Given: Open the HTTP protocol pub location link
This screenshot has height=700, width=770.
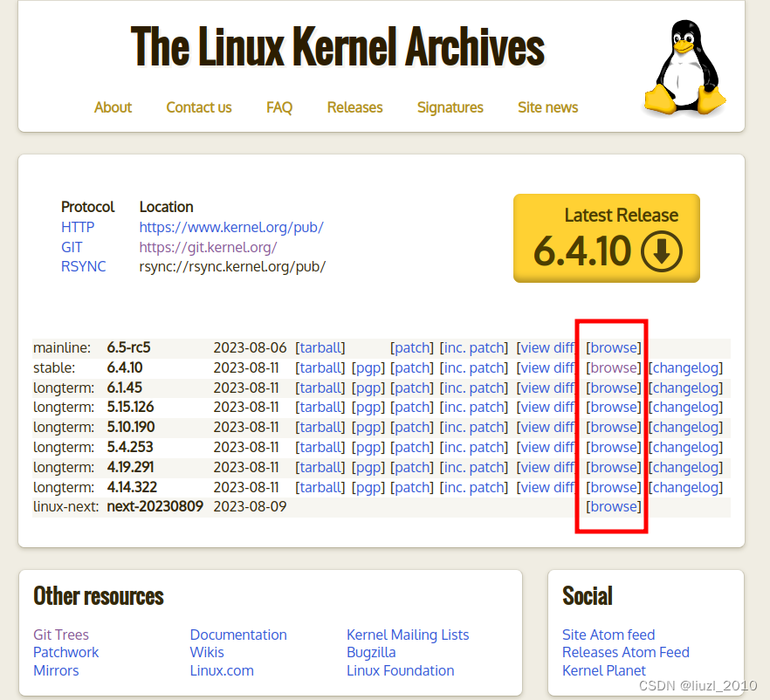Looking at the screenshot, I should [231, 227].
